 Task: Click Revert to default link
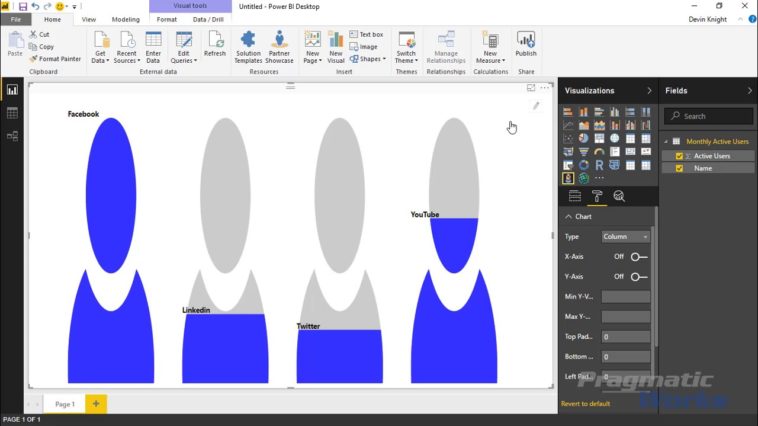[585, 403]
